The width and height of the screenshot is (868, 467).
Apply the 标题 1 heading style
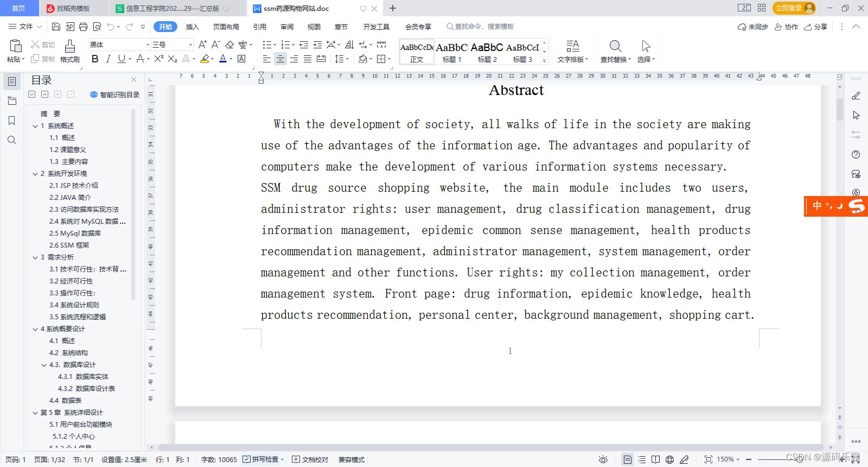pos(451,52)
